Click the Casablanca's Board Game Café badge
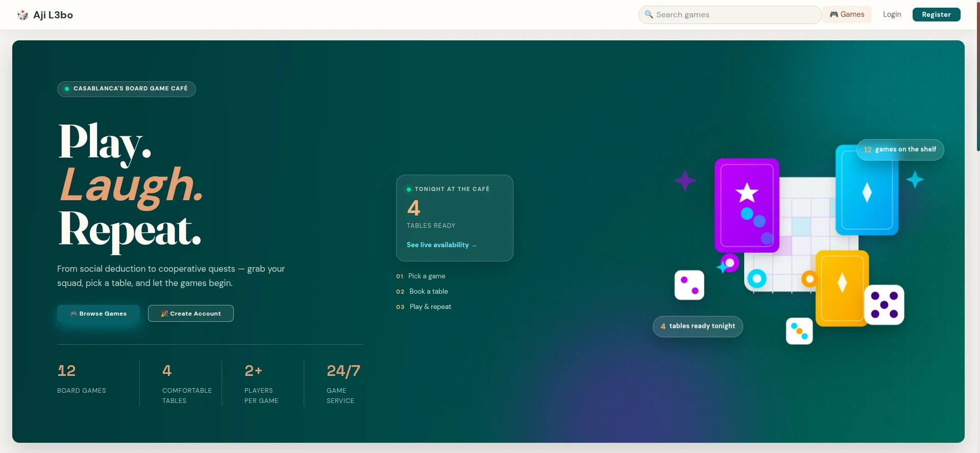980x453 pixels. (x=127, y=89)
